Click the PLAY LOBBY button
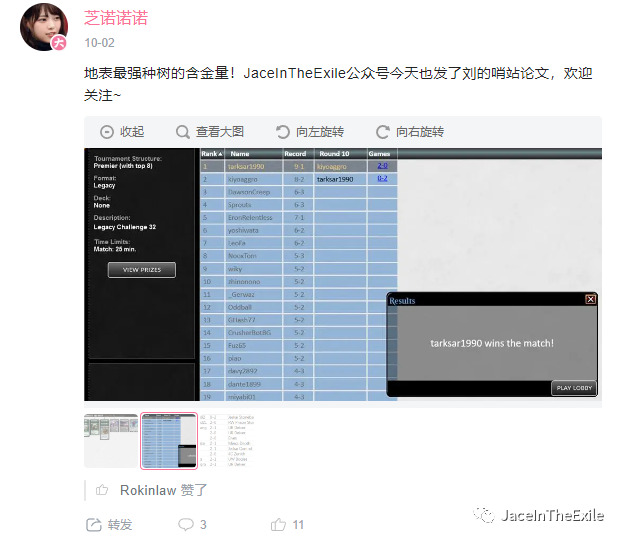 [x=573, y=388]
